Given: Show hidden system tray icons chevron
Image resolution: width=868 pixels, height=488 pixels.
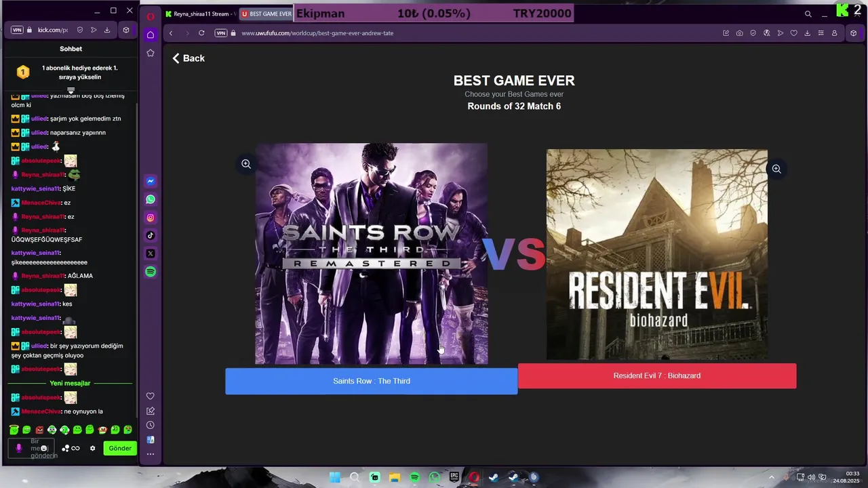Looking at the screenshot, I should [772, 477].
